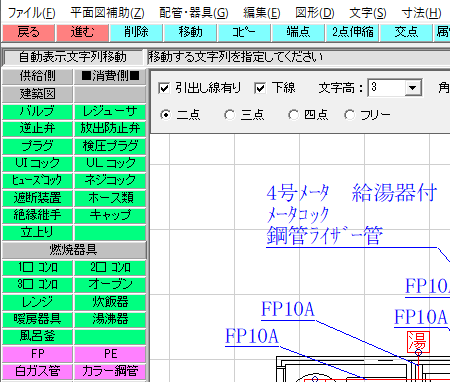Open the 配管・器具(G) menu
The image size is (450, 382).
194,13
